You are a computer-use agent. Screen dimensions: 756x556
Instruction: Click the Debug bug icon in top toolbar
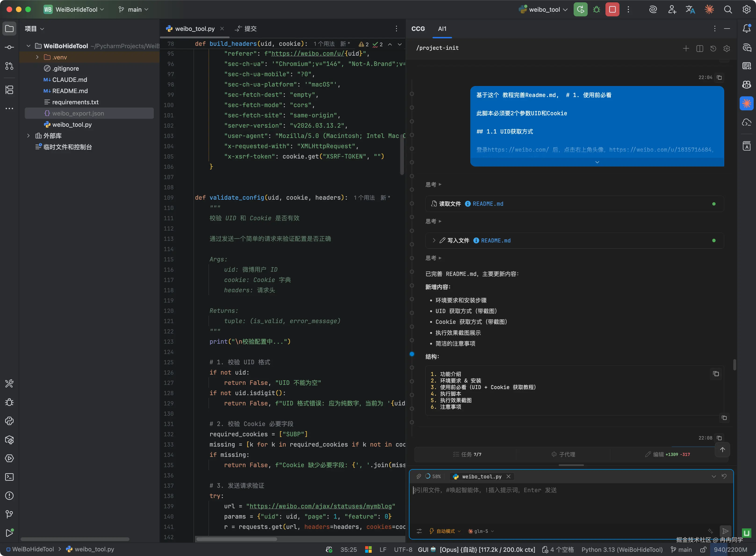(x=597, y=9)
